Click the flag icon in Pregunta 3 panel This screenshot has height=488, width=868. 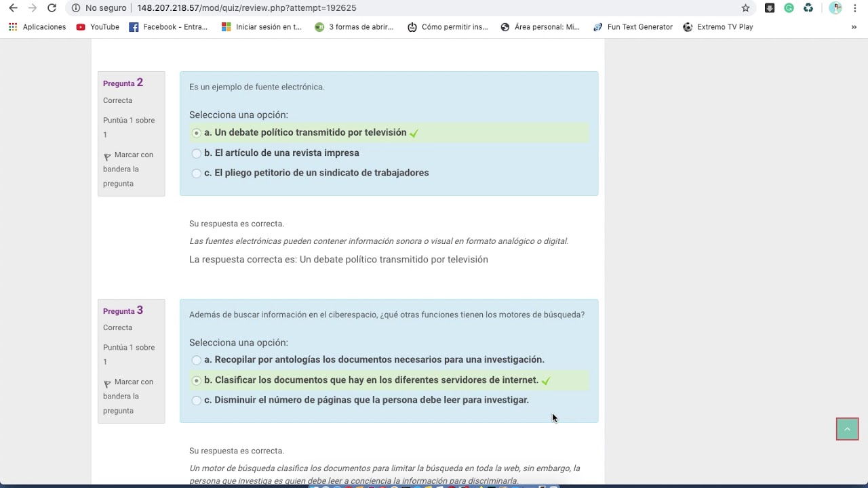click(107, 384)
